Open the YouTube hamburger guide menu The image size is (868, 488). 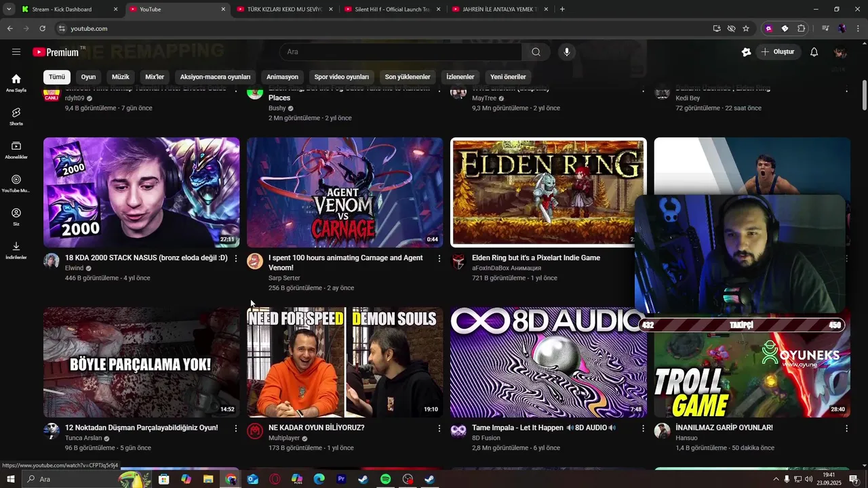(16, 52)
